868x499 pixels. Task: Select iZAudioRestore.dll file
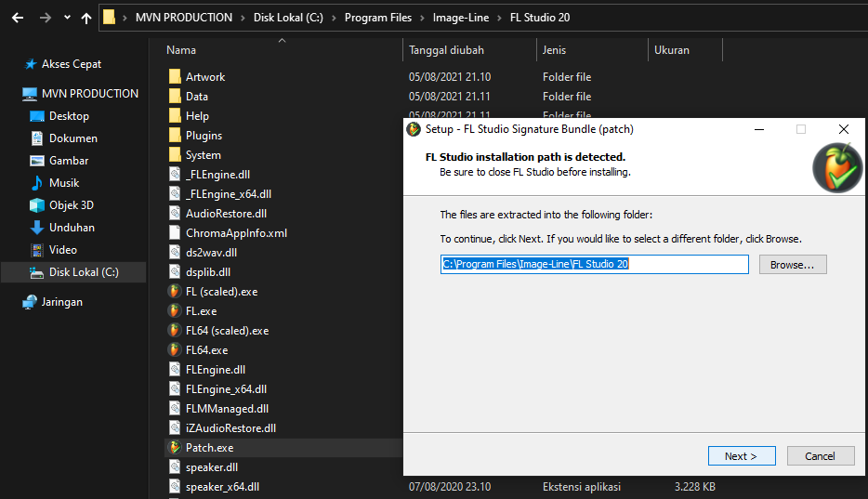pos(230,428)
